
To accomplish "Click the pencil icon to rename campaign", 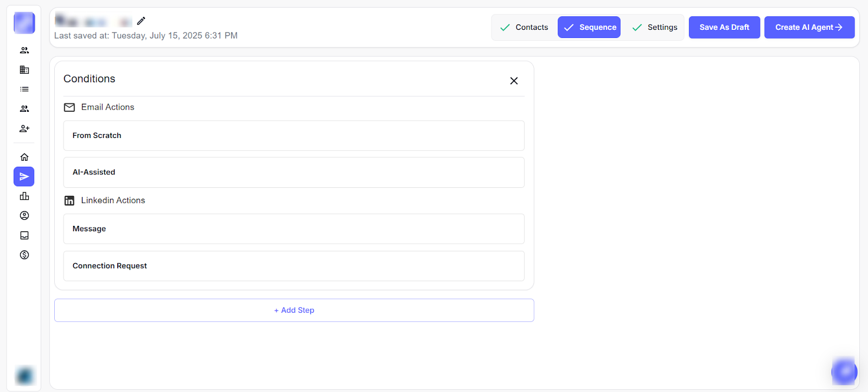I will (141, 21).
